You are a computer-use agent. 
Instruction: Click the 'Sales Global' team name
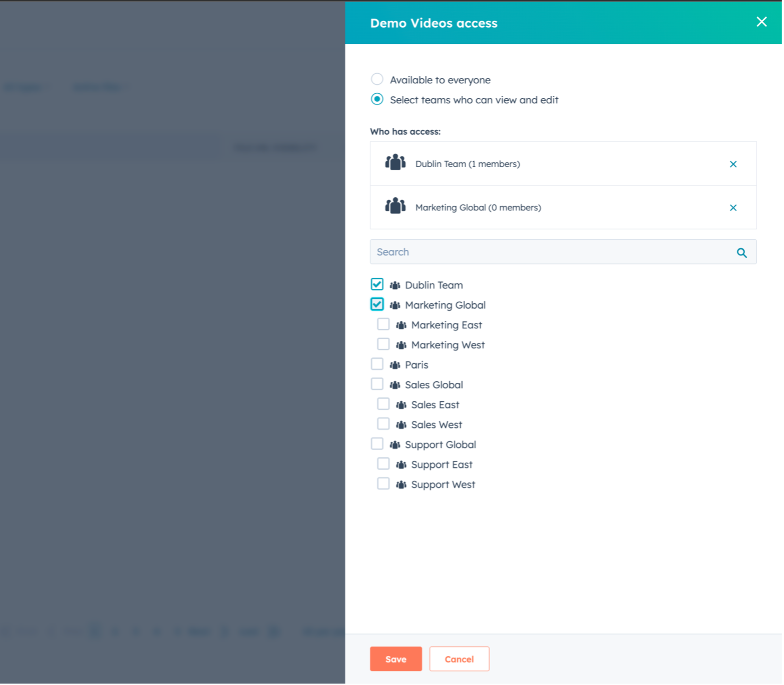(435, 385)
